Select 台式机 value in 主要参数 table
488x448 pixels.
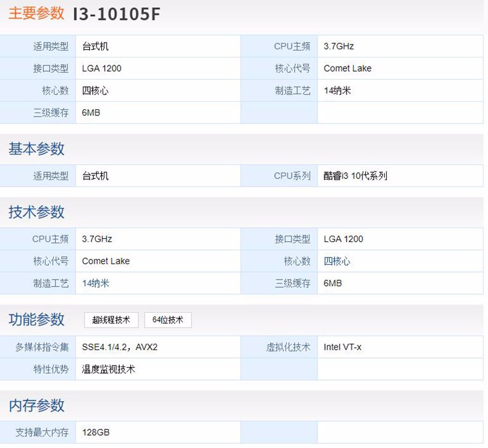click(95, 46)
